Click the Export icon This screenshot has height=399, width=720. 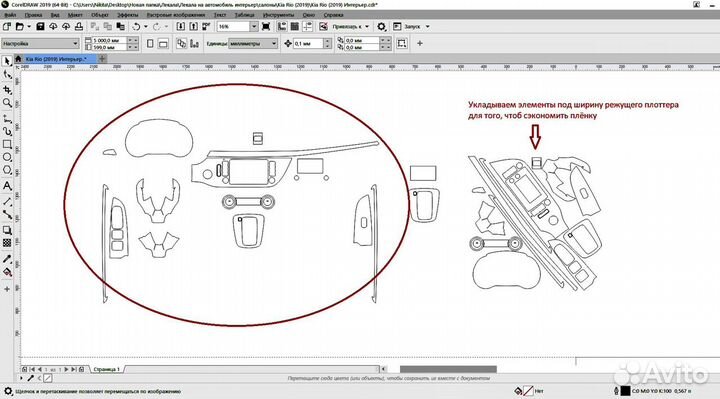point(194,27)
